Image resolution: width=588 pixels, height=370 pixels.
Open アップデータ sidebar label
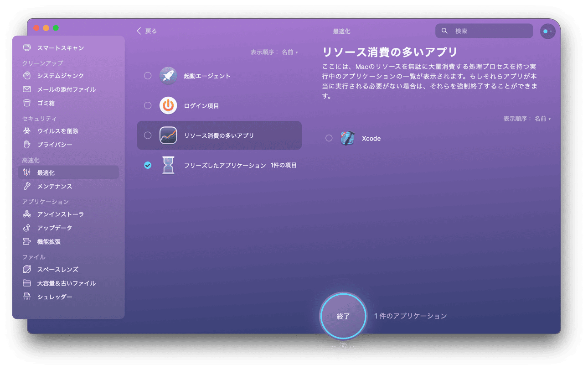(x=55, y=228)
